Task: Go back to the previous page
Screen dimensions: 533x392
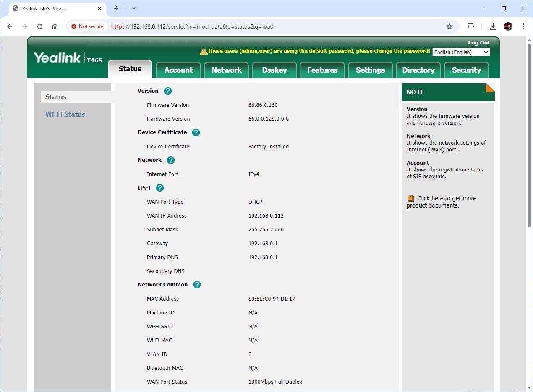Action: (10, 26)
